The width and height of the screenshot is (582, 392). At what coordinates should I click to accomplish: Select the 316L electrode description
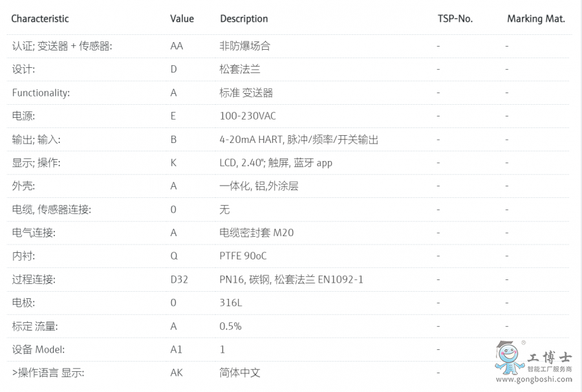(x=230, y=303)
